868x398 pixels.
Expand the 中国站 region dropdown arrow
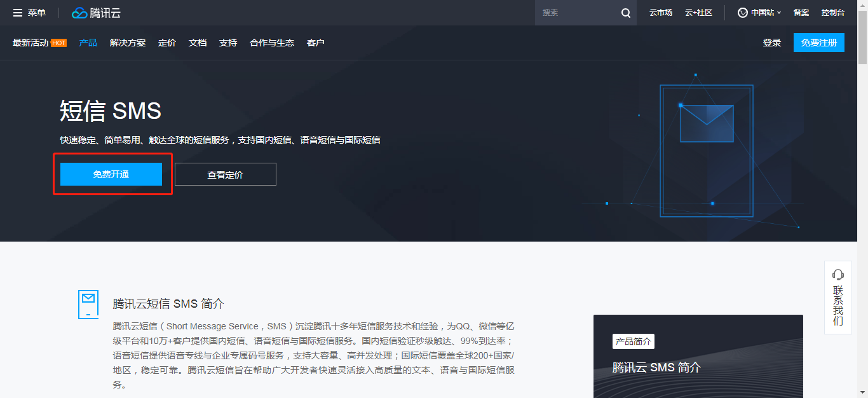[779, 13]
